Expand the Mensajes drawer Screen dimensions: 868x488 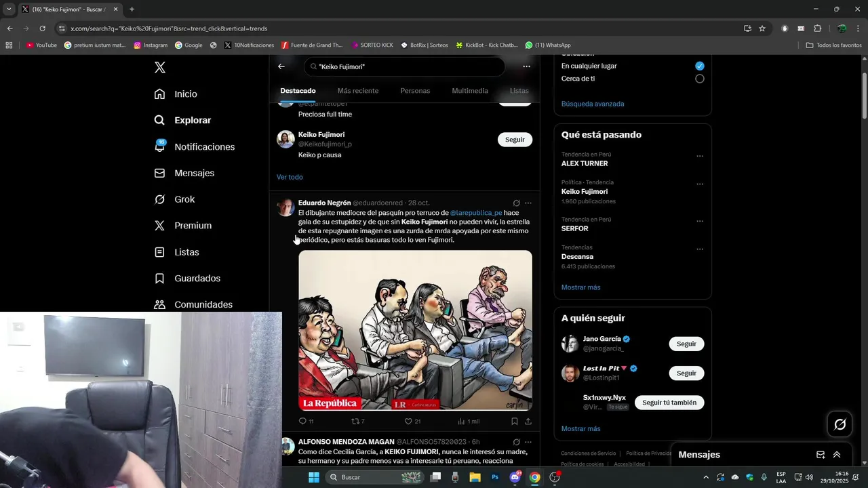[837, 455]
